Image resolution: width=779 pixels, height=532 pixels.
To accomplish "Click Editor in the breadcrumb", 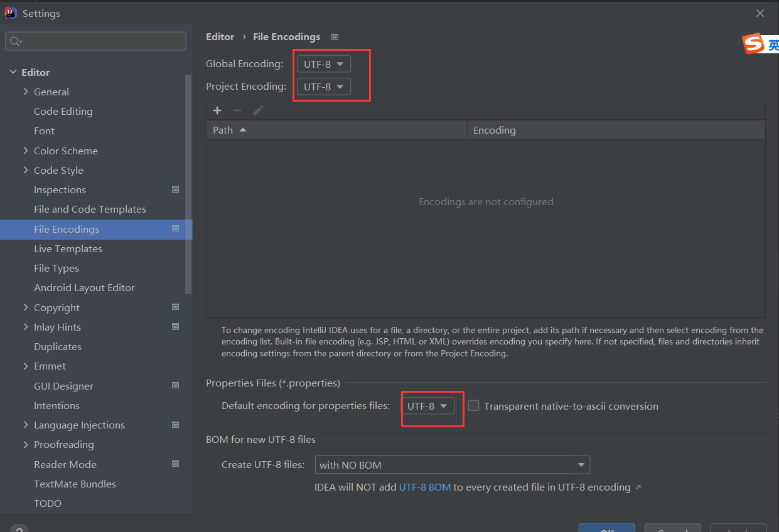I will click(x=220, y=37).
